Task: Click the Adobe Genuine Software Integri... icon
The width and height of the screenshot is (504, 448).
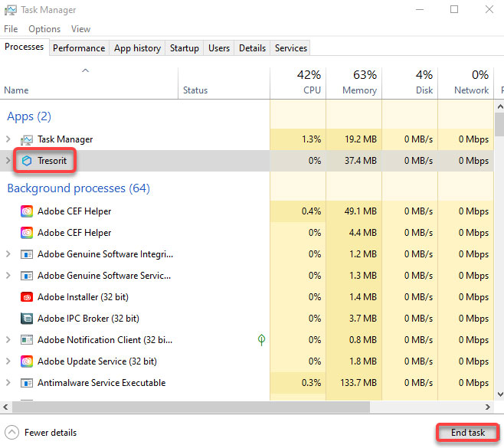Action: tap(27, 254)
